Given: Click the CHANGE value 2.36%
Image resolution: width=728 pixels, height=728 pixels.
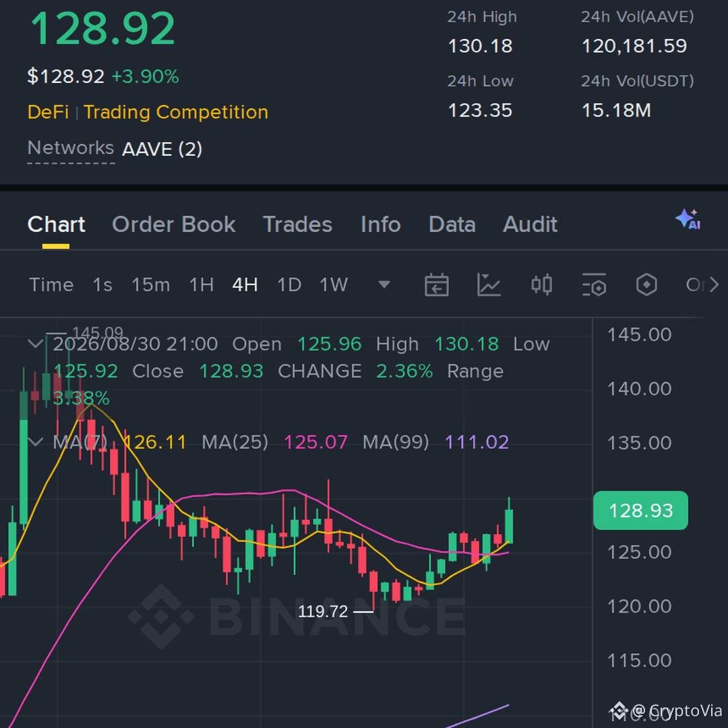Looking at the screenshot, I should (x=404, y=371).
